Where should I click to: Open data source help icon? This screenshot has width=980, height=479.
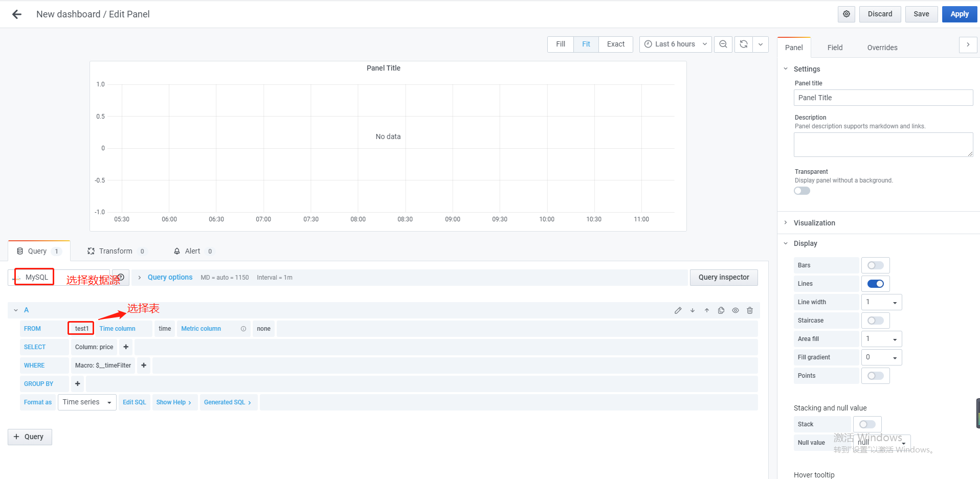121,277
